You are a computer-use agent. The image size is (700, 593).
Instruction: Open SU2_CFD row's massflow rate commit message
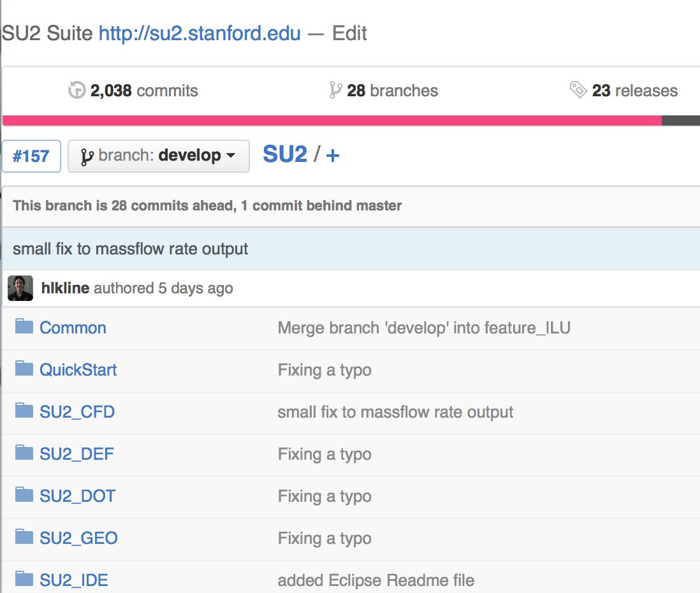(x=395, y=412)
